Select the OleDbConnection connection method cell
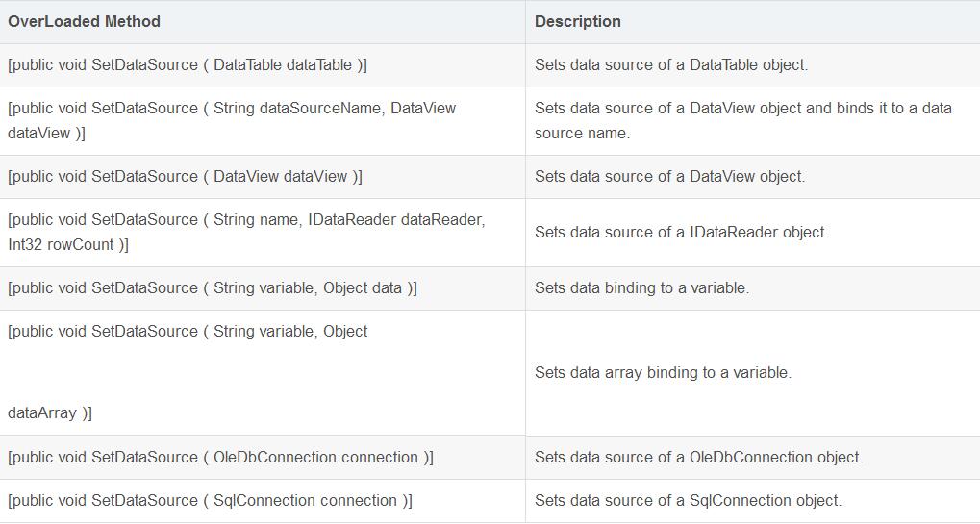Image resolution: width=980 pixels, height=524 pixels. pos(220,458)
